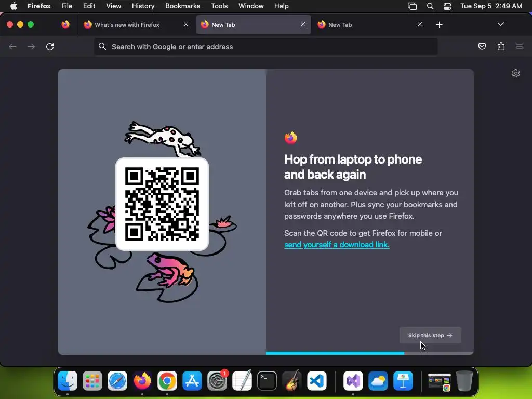
Task: Reload the current page
Action: 50,46
